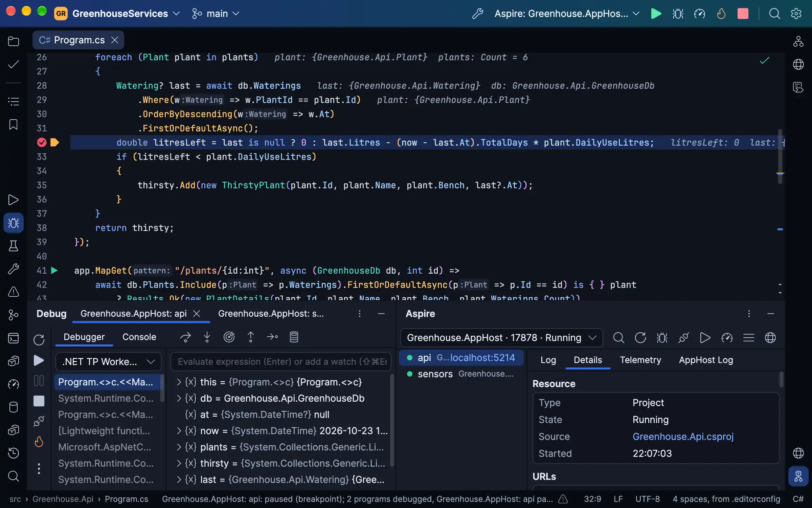Expand the 'plants' variable node
Image resolution: width=812 pixels, height=508 pixels.
[179, 447]
